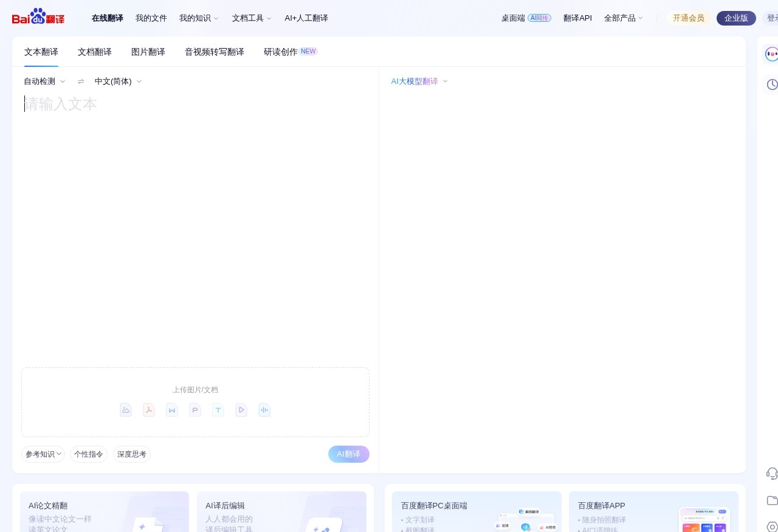Switch to 音视频转写翻译 tab

point(215,52)
